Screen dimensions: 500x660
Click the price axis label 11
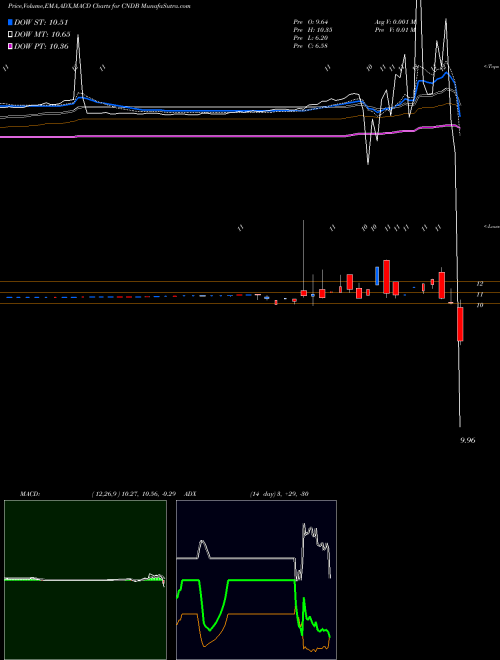pos(480,295)
